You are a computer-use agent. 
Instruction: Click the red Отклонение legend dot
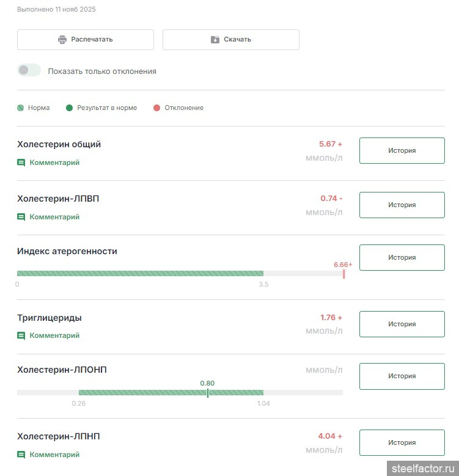(156, 108)
